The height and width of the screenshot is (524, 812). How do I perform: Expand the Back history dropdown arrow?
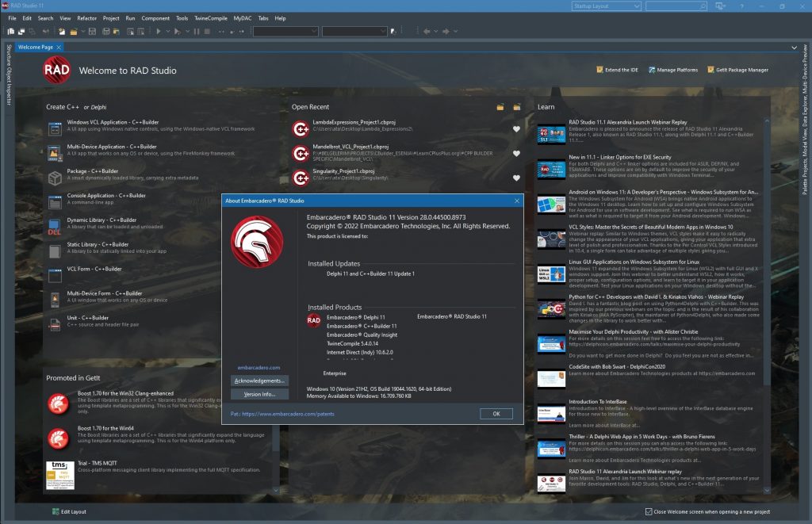[436, 32]
